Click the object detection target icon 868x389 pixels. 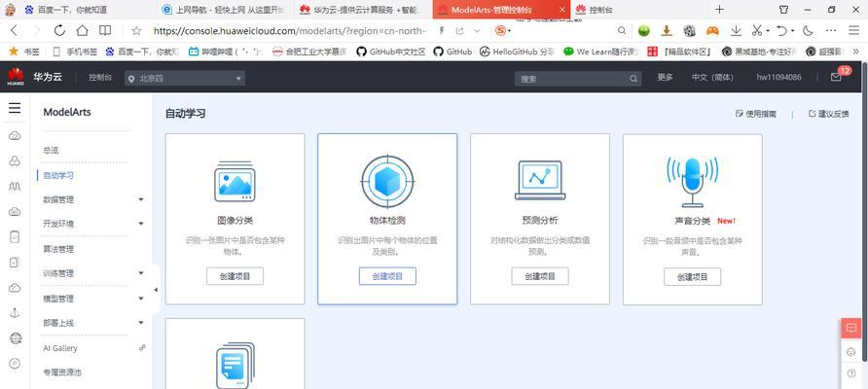(387, 180)
